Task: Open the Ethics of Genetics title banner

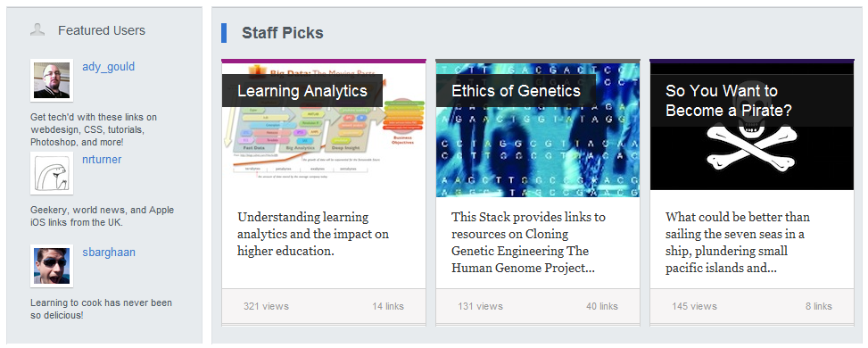Action: click(x=516, y=91)
